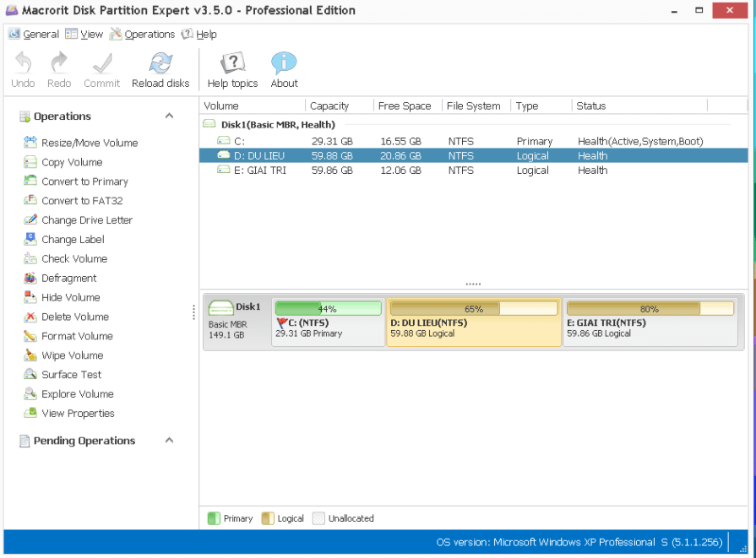Open the About info icon
Image resolution: width=756 pixels, height=558 pixels.
(284, 62)
